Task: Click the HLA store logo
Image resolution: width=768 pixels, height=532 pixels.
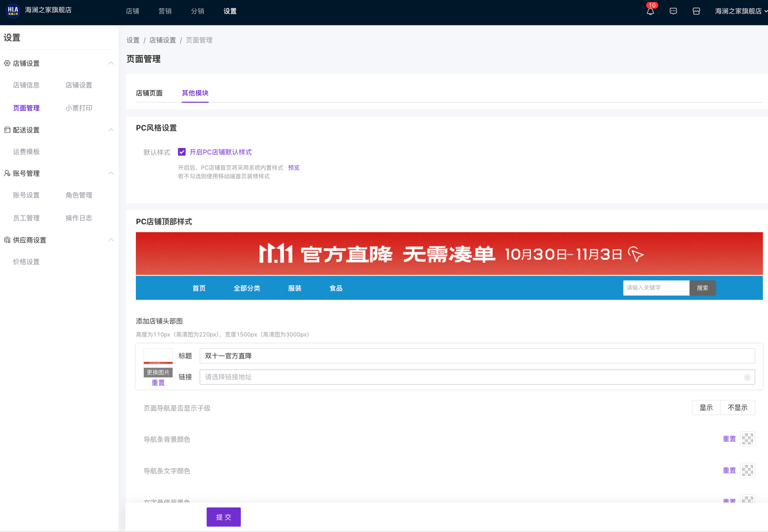Action: [x=13, y=10]
